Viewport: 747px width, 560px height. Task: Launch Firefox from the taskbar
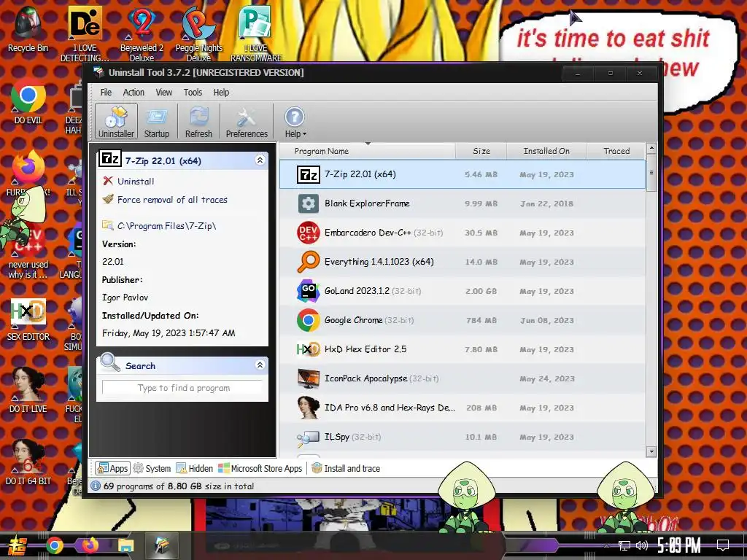90,545
